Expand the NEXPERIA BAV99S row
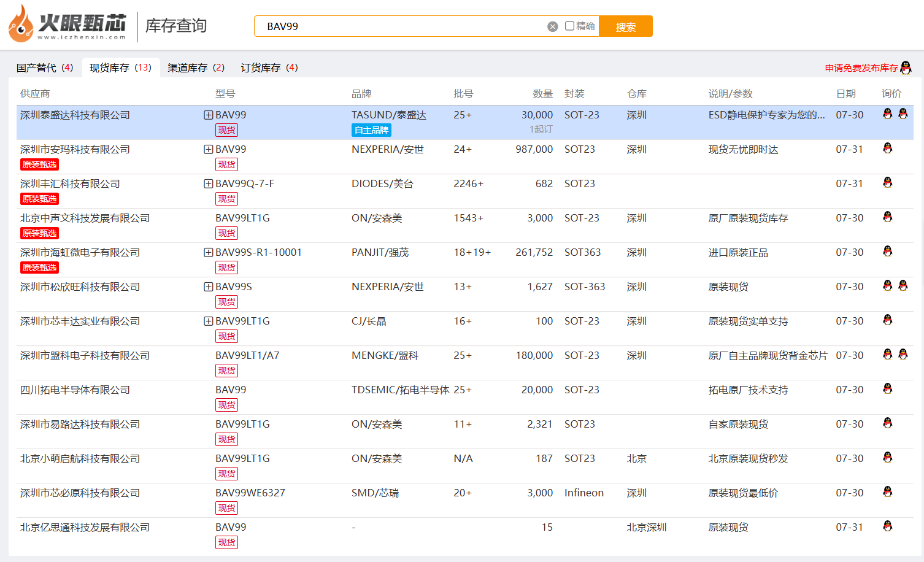 [209, 287]
